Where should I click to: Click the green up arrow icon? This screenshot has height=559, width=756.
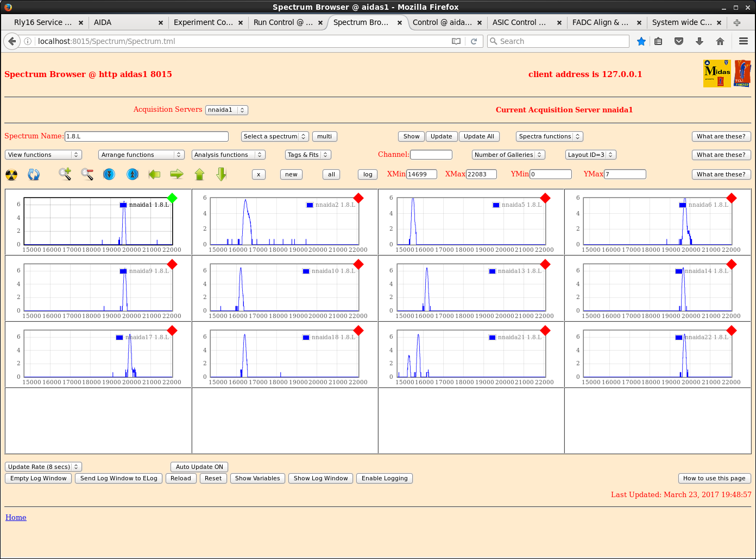click(199, 174)
